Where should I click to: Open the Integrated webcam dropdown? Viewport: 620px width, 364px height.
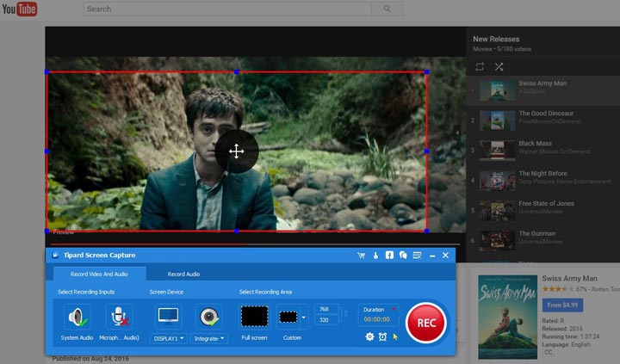click(x=208, y=339)
